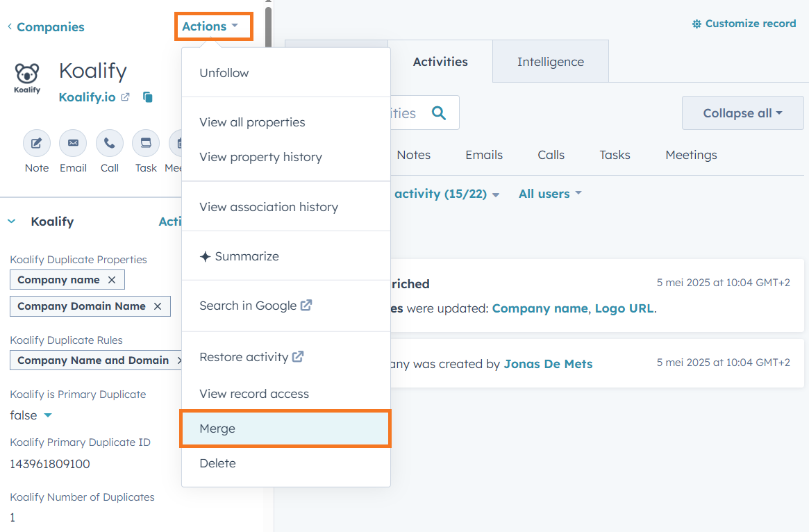Screen dimensions: 809x532
Task: Open Koalify.io via the external link icon
Action: pos(127,97)
